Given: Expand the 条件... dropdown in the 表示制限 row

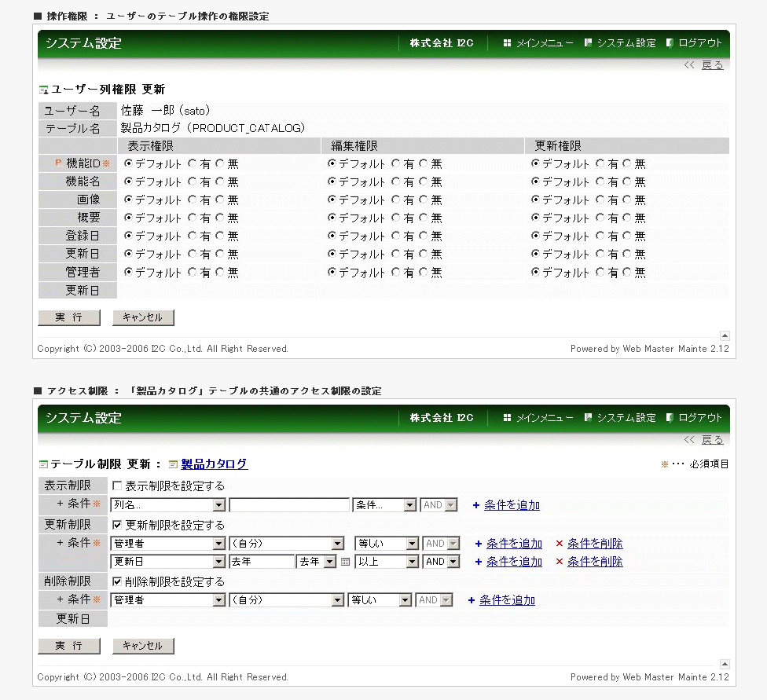Looking at the screenshot, I should (x=384, y=505).
